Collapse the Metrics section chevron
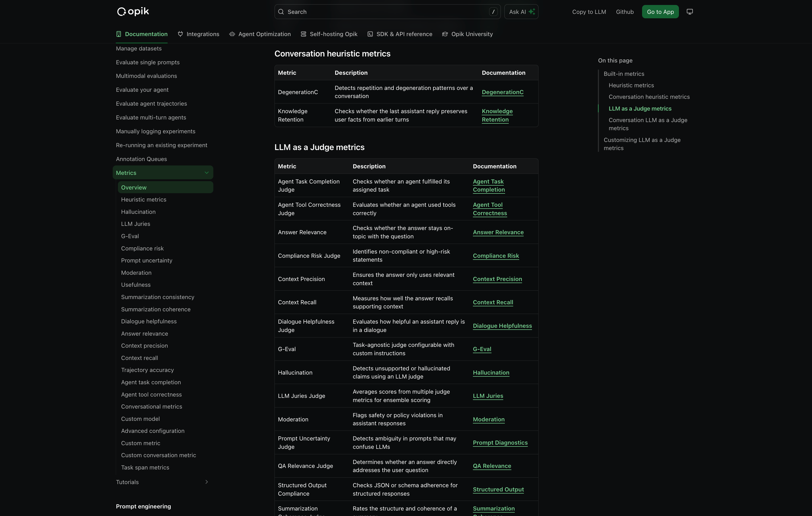The height and width of the screenshot is (516, 812). (207, 173)
